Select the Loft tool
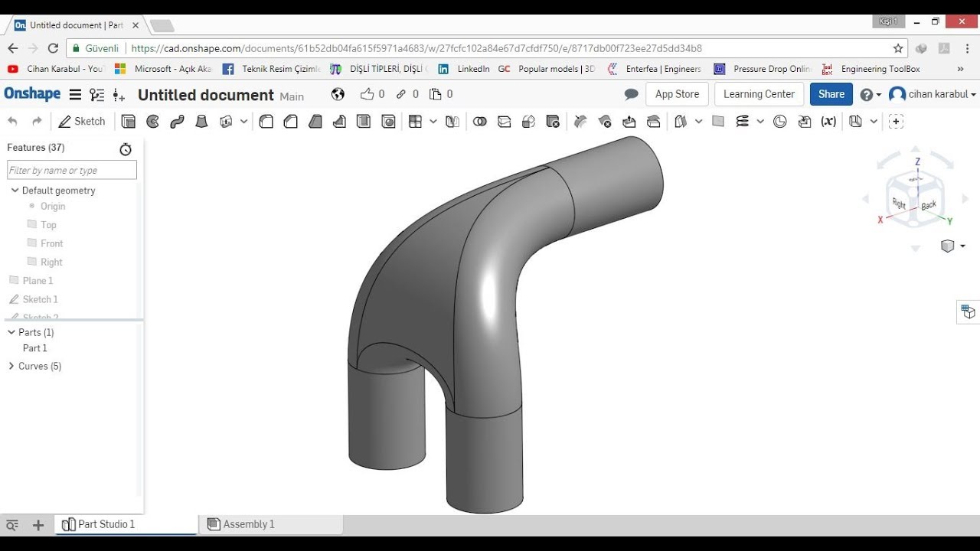980x551 pixels. point(201,121)
